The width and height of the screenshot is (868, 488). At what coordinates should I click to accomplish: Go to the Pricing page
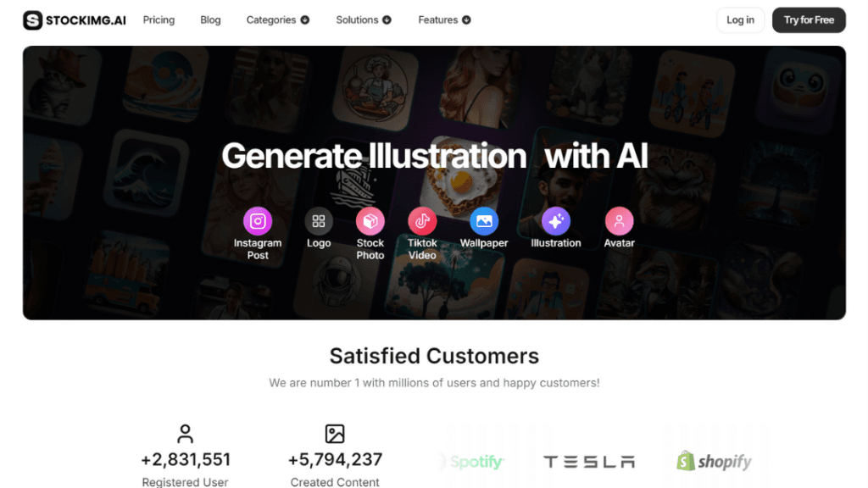[159, 20]
